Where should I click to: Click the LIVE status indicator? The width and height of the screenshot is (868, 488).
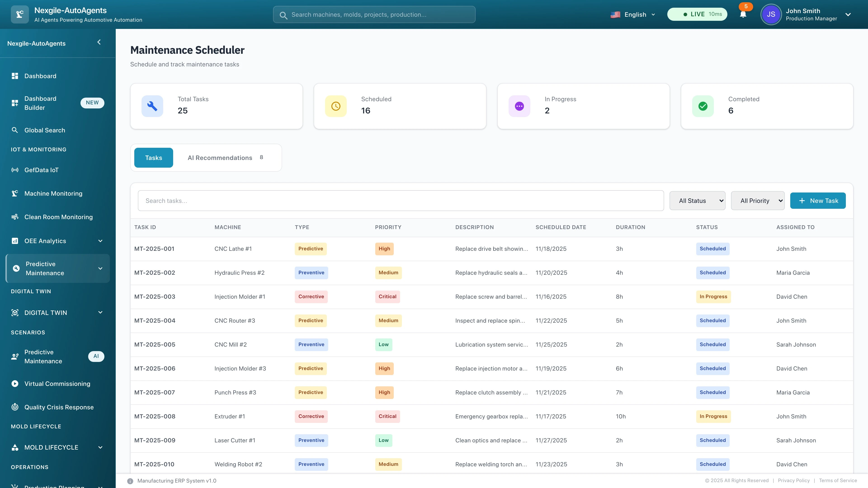coord(697,14)
